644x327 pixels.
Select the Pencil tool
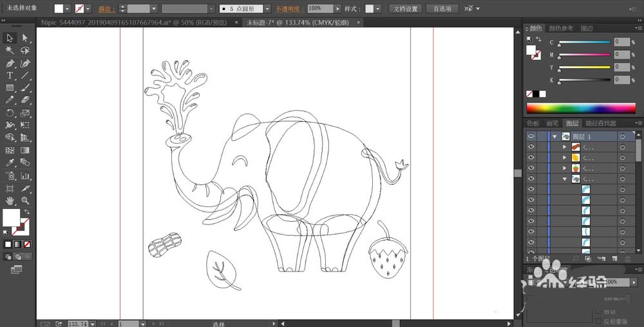click(10, 100)
